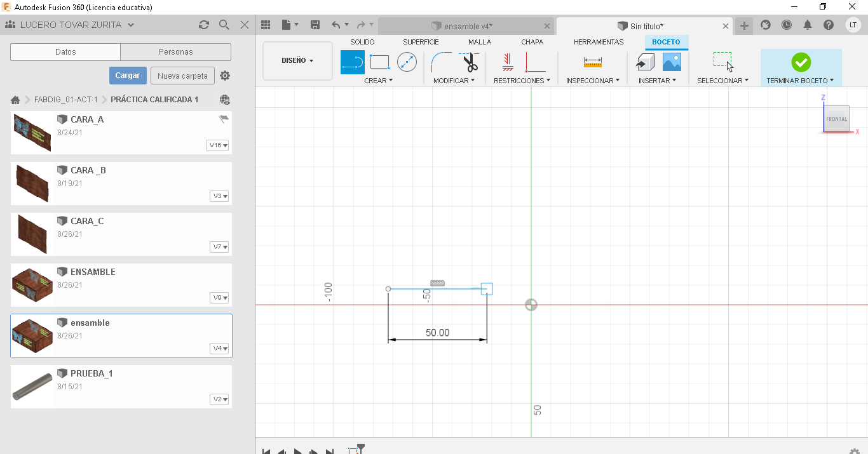Click the Save disk icon
This screenshot has width=868, height=454.
[315, 25]
